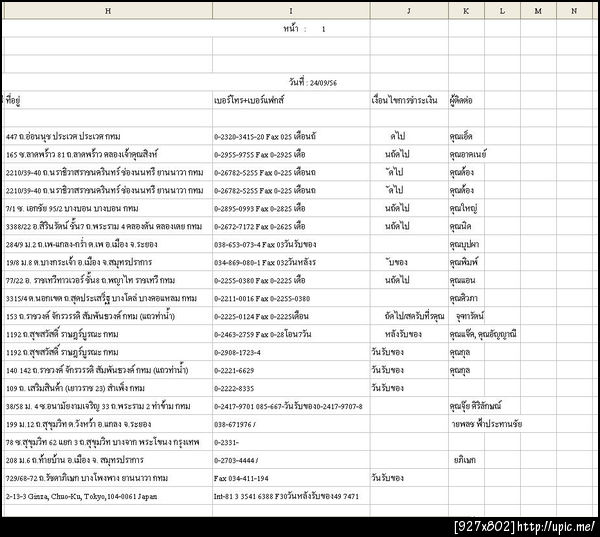
Task: Click payment cell 'หลังรับของ'
Action: pyautogui.click(x=409, y=334)
